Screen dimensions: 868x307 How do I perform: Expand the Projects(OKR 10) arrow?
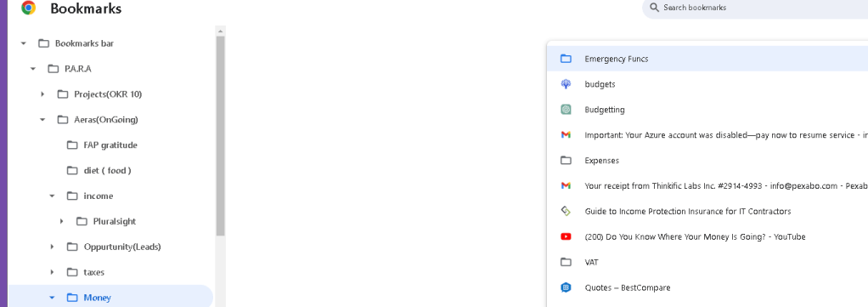[42, 94]
